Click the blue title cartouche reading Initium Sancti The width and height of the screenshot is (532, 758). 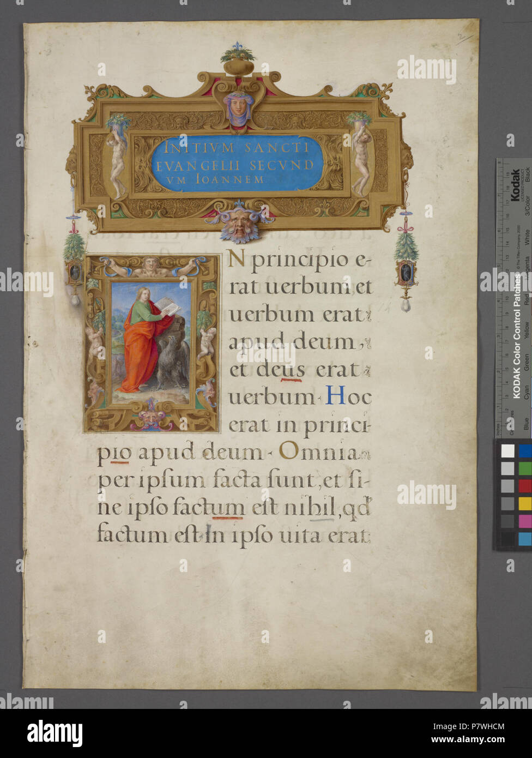(237, 163)
